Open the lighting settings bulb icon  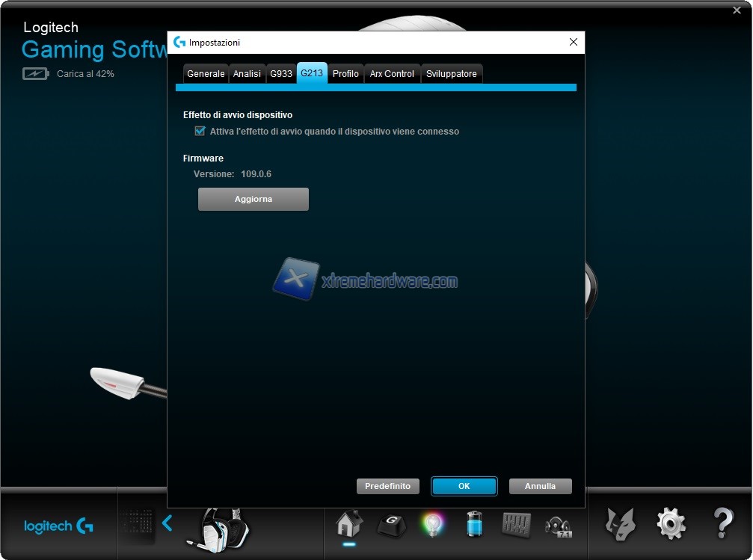432,523
